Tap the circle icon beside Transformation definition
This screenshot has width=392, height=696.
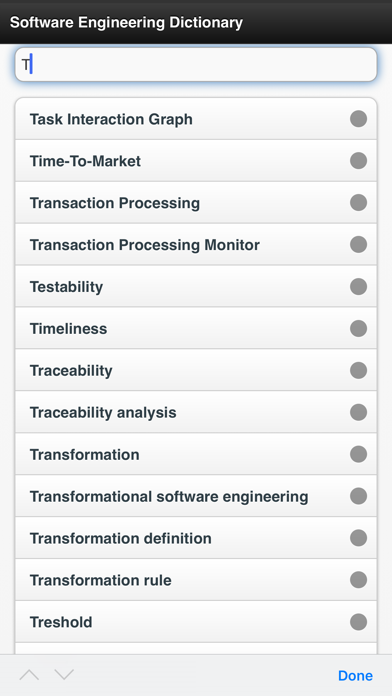click(358, 538)
